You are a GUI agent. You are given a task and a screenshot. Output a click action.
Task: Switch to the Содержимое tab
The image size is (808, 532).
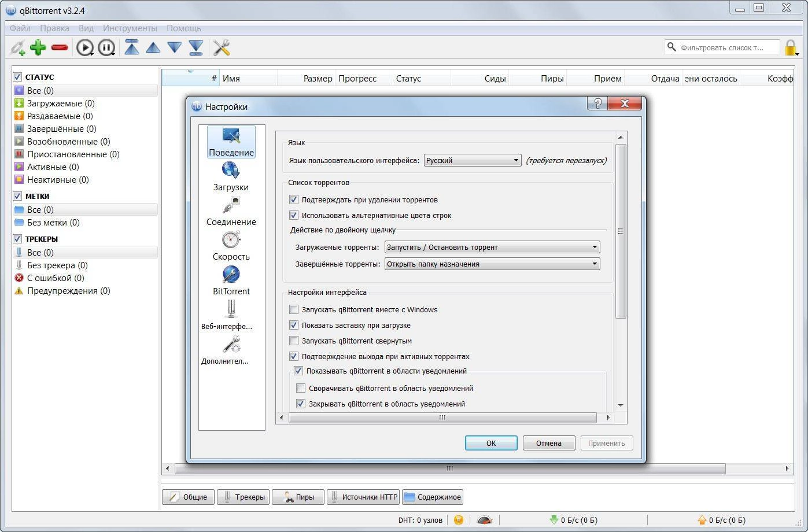coord(433,497)
